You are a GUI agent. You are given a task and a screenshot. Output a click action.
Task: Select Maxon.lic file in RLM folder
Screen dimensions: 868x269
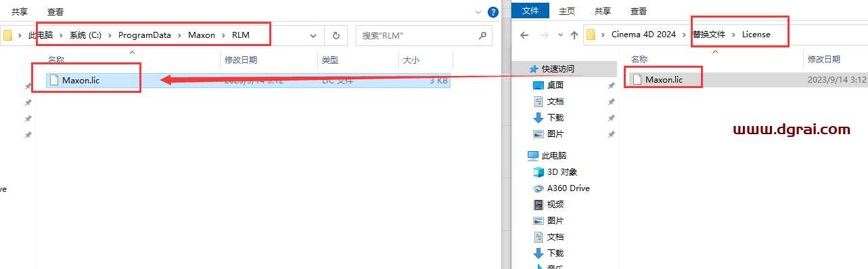click(248, 80)
